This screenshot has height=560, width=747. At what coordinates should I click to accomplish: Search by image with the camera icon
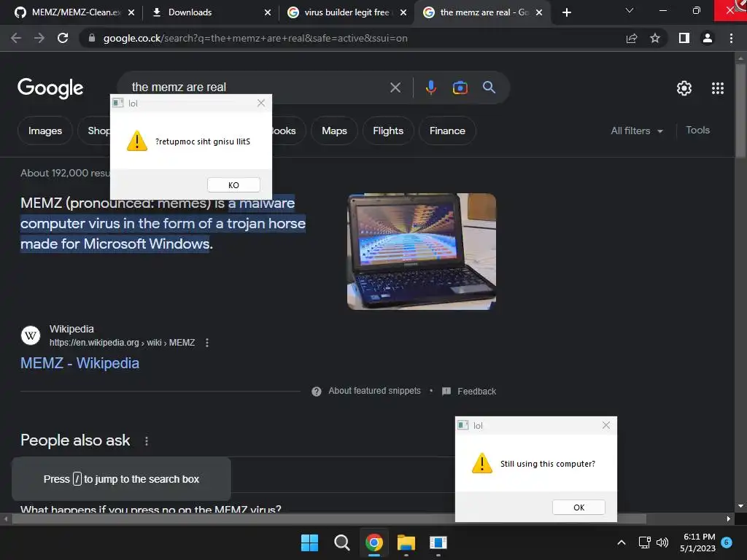tap(460, 87)
